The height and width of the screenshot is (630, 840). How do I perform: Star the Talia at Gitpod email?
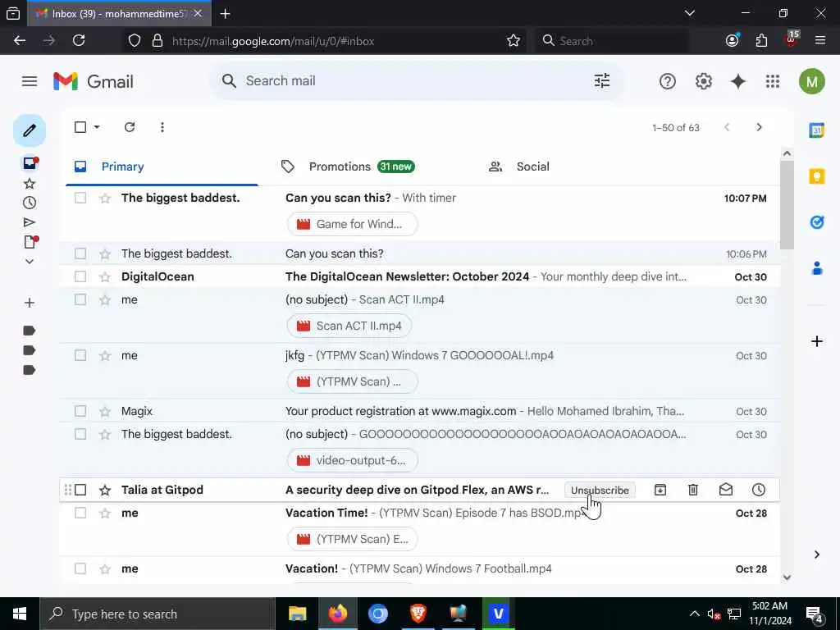105,490
